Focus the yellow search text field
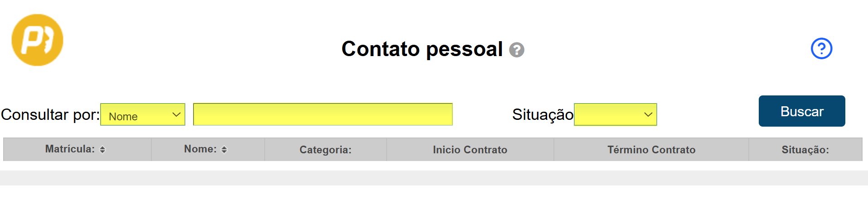The height and width of the screenshot is (199, 868). pos(322,114)
